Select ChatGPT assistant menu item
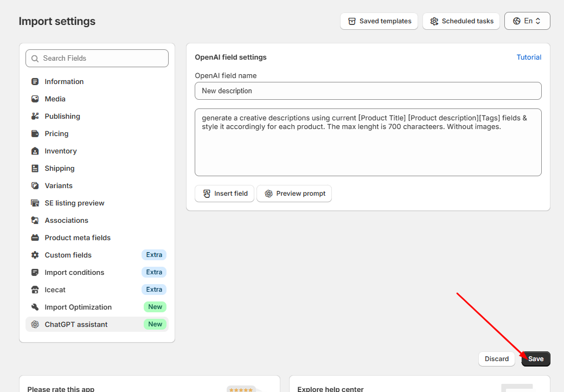564x392 pixels. tap(97, 324)
